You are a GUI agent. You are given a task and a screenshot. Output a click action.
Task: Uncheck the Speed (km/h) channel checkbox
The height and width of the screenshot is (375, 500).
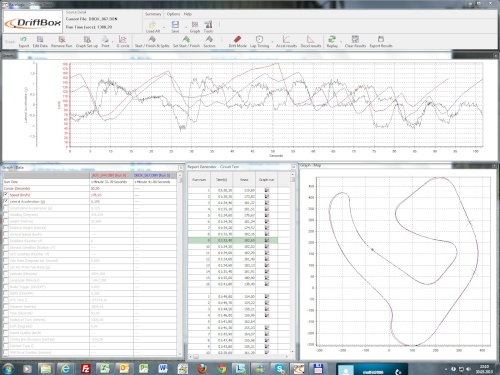click(6, 195)
